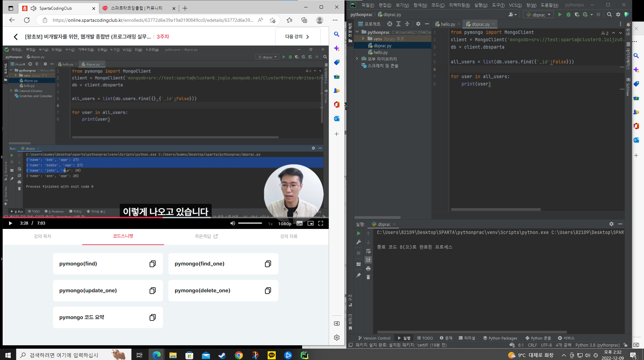Open Edge sidebar Outlook icon

click(337, 119)
